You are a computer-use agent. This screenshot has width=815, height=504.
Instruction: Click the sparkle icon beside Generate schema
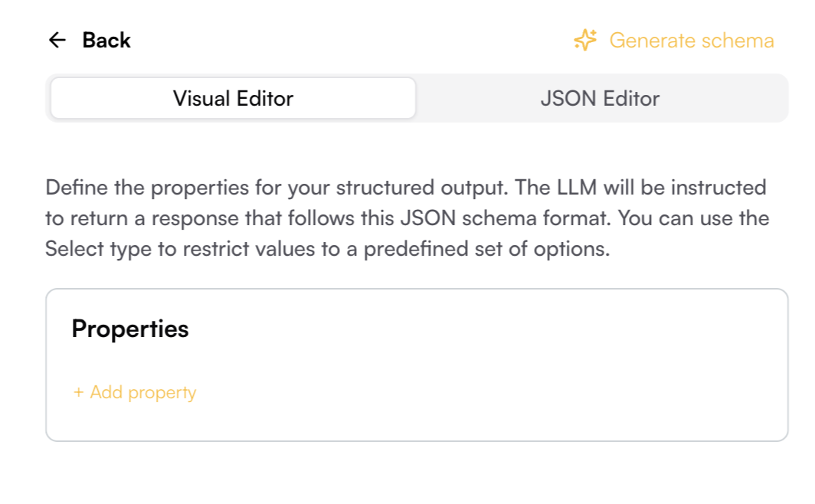coord(585,40)
